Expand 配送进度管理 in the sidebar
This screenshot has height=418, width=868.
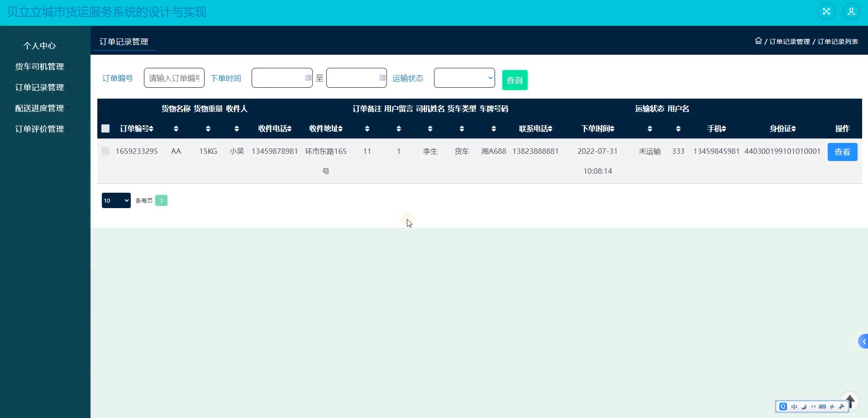pos(39,108)
